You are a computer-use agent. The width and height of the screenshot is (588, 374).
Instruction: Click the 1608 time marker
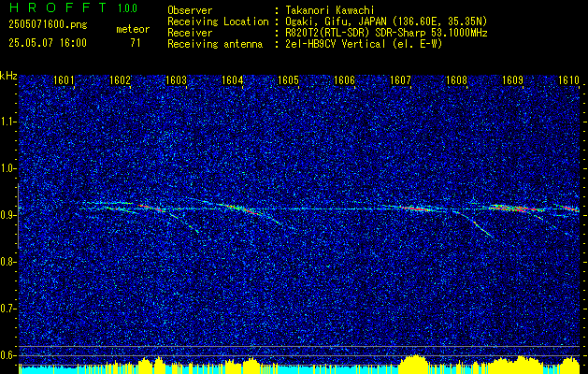456,80
